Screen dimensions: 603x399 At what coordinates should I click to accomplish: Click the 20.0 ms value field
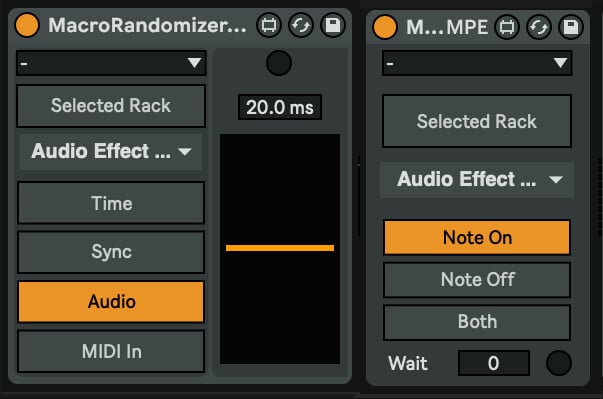click(x=280, y=107)
